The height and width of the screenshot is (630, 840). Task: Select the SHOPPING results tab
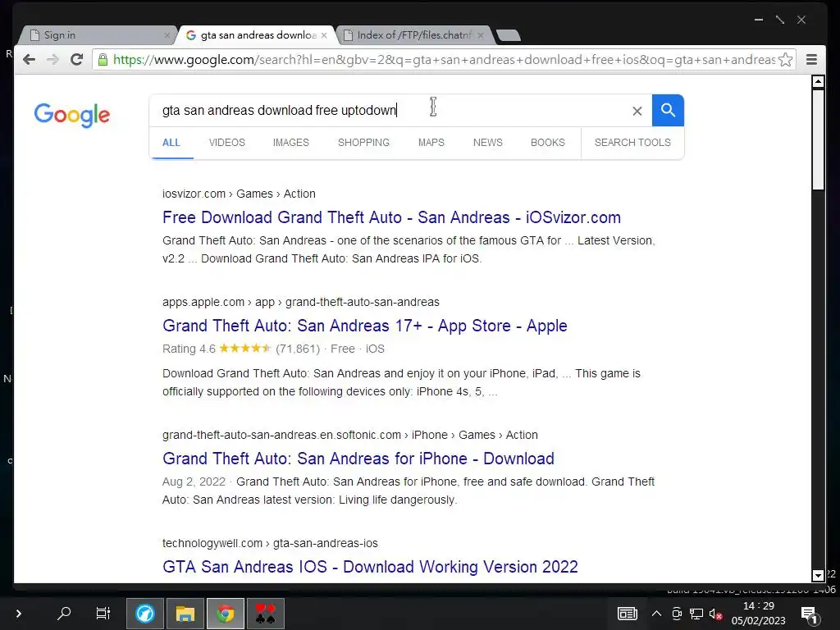[363, 143]
